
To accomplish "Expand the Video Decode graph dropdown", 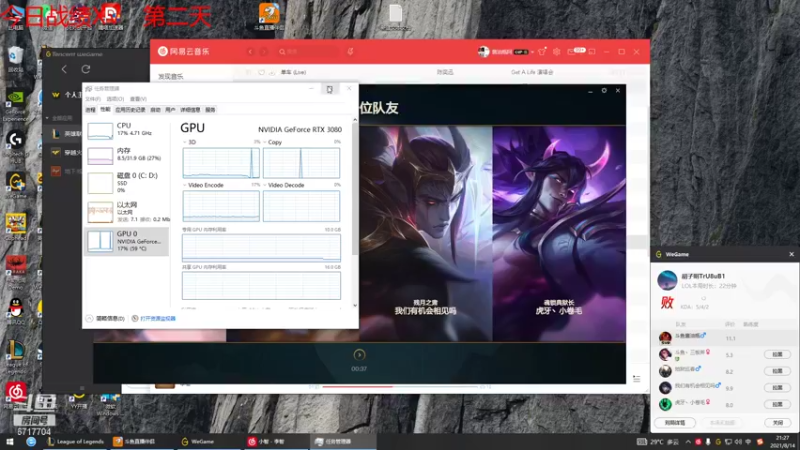I will pyautogui.click(x=265, y=185).
